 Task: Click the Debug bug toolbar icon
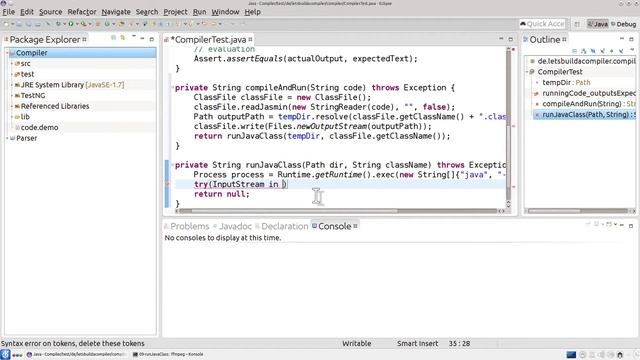[58, 24]
